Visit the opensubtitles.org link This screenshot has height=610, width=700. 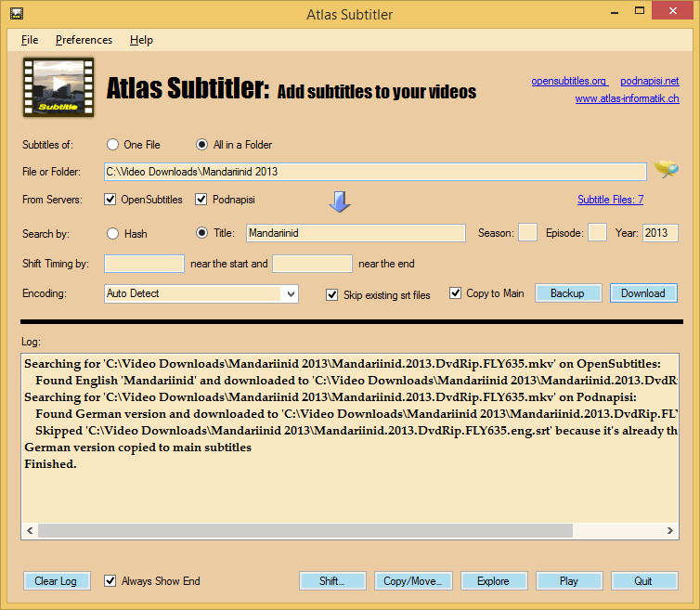coord(569,81)
